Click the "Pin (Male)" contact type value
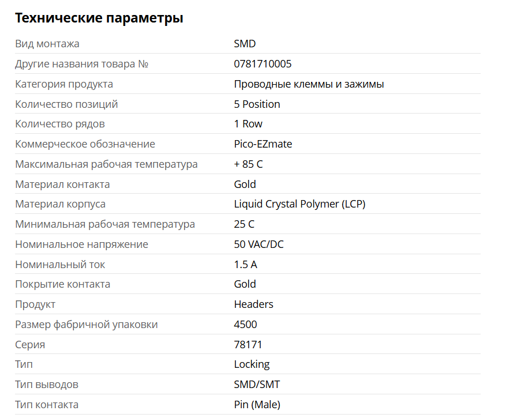Screen dimensions: 532x418 click(x=257, y=405)
